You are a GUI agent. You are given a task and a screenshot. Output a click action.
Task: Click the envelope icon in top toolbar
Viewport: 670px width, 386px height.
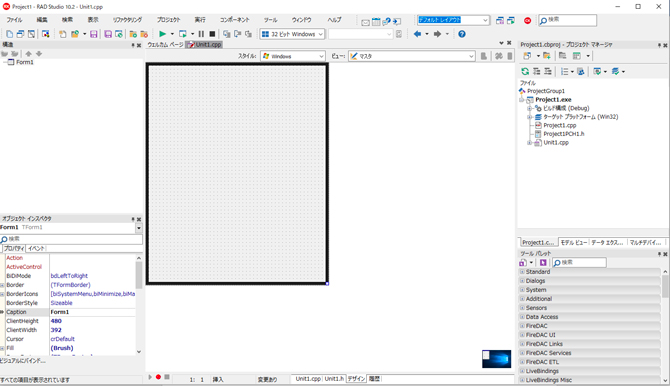coord(365,22)
